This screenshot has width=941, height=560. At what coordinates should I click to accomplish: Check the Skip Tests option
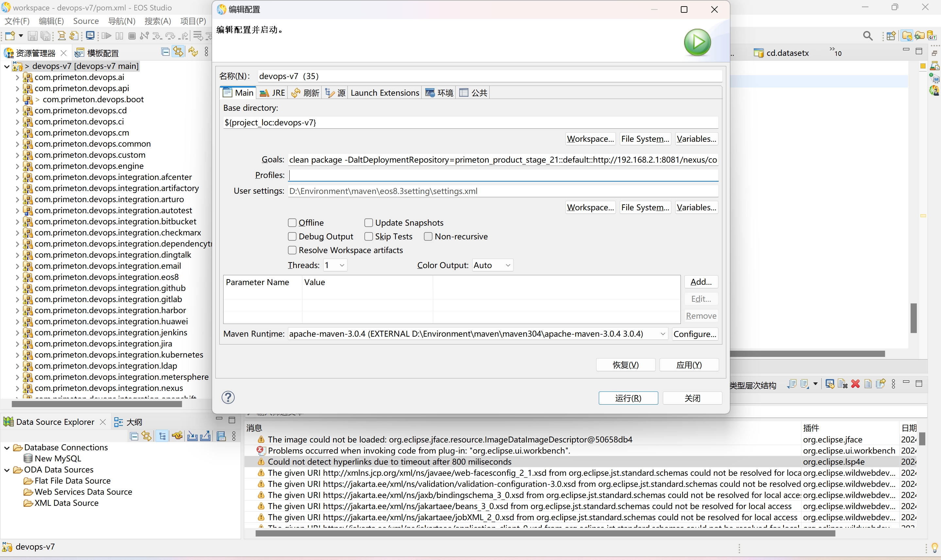(369, 236)
